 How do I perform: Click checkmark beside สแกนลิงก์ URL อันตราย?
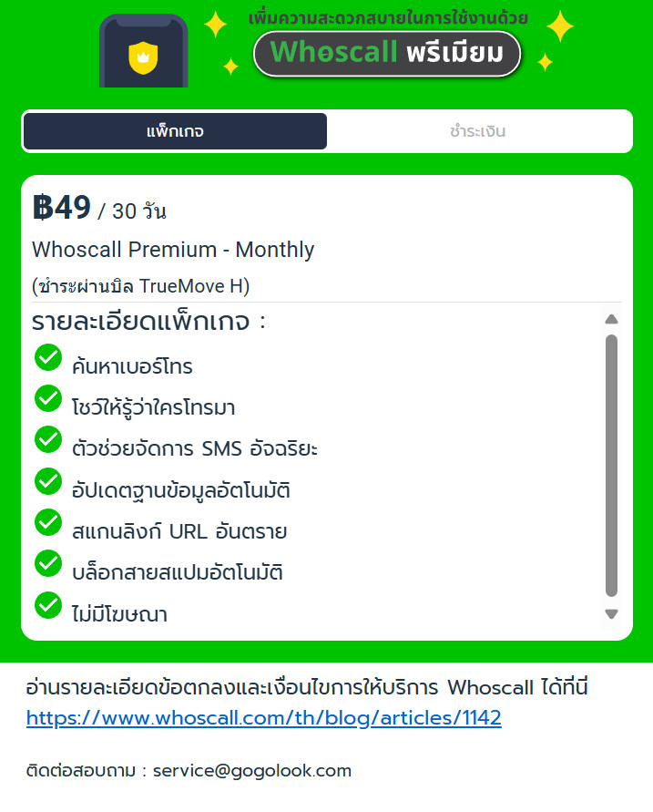(x=48, y=522)
